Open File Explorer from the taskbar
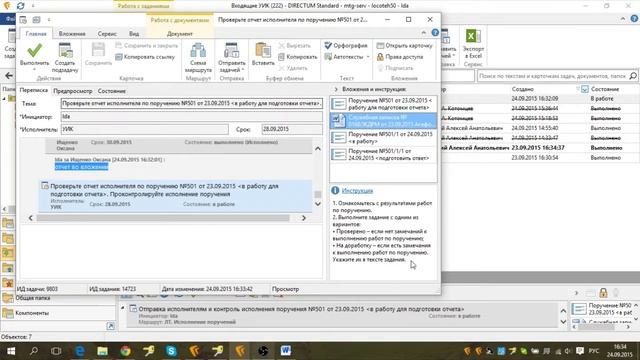The width and height of the screenshot is (640, 360). point(102,351)
